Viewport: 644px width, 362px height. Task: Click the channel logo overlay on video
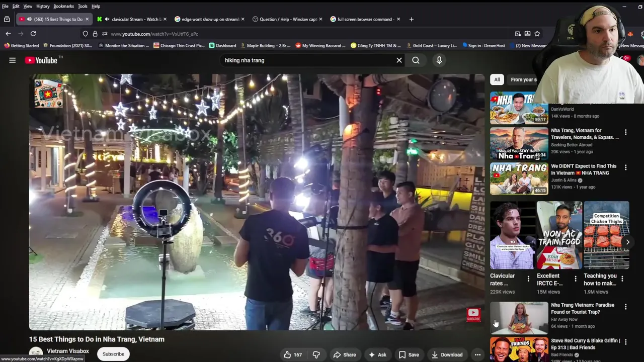[48, 94]
